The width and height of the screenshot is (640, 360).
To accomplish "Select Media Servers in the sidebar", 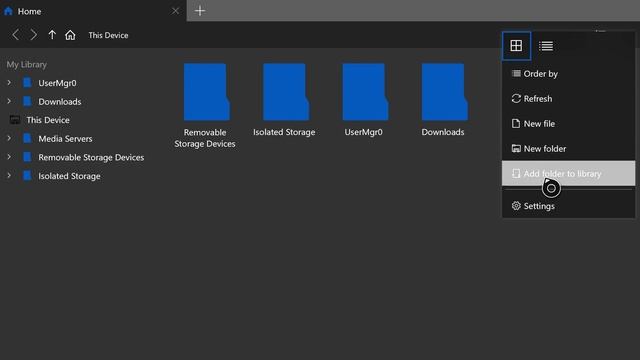I will [65, 139].
